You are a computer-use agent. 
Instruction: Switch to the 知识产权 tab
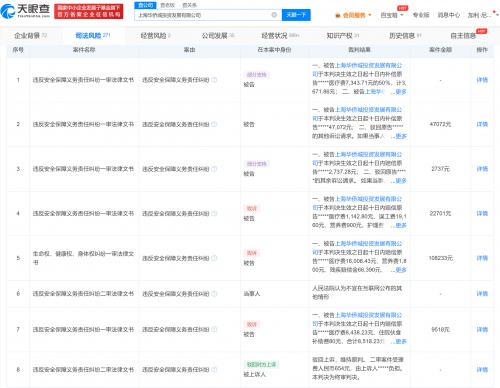pos(342,35)
